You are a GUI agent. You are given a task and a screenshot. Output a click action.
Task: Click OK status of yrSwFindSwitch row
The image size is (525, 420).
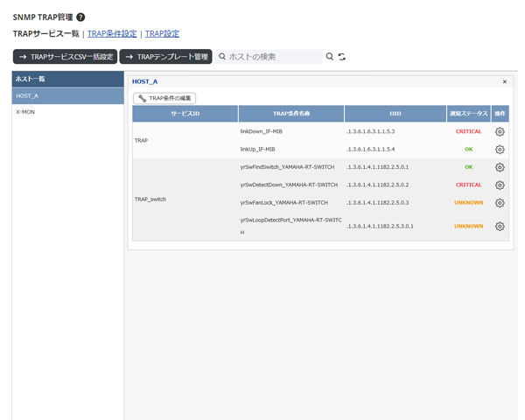[469, 167]
